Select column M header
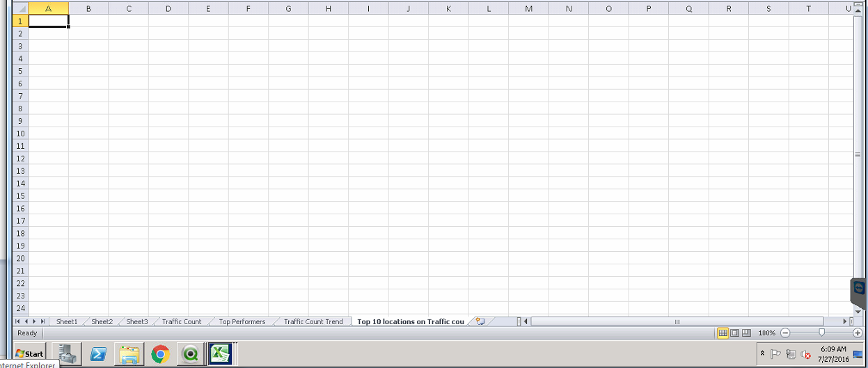This screenshot has height=368, width=868. coord(529,8)
